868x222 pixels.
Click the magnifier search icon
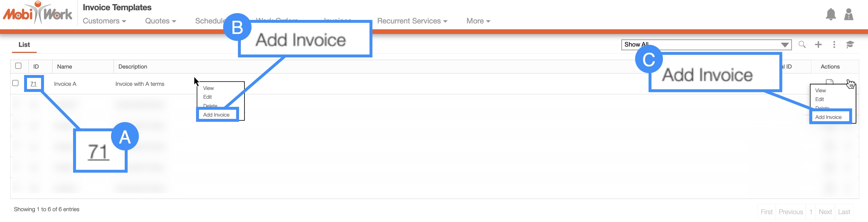(x=802, y=45)
